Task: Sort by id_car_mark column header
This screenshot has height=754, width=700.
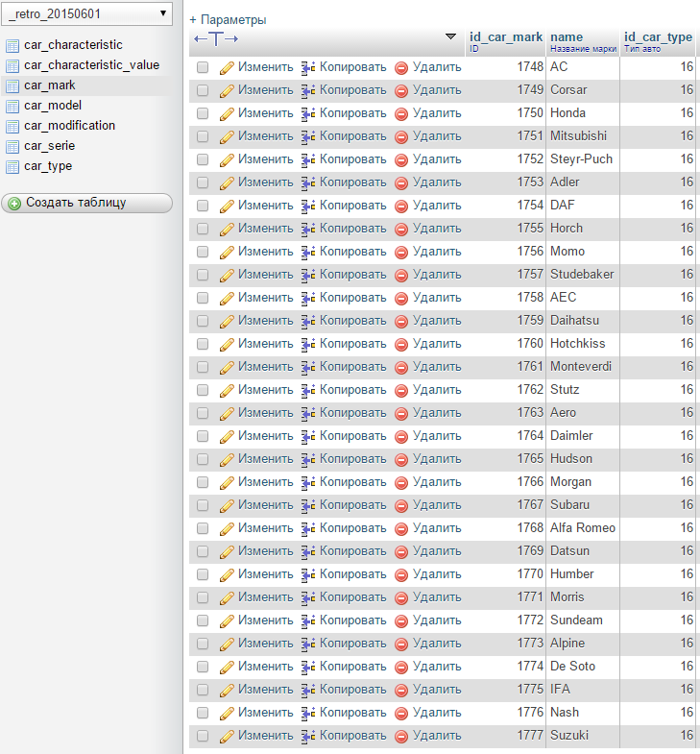Action: pyautogui.click(x=506, y=37)
